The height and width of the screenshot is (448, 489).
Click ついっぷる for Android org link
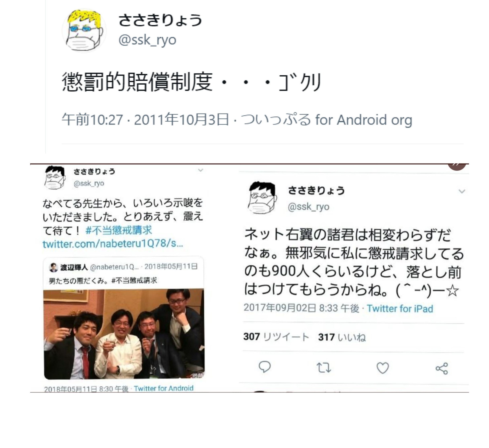[x=326, y=120]
